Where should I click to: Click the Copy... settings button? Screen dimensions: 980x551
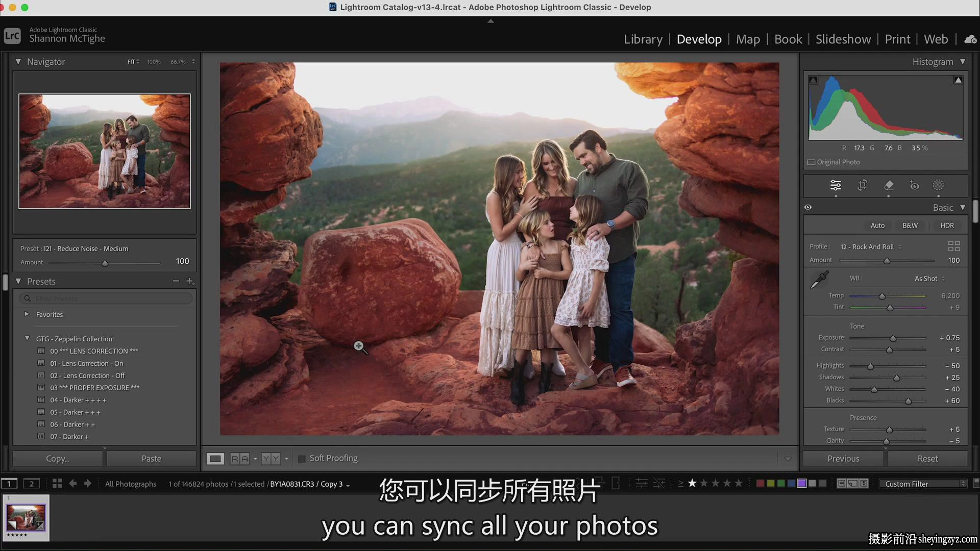tap(58, 459)
